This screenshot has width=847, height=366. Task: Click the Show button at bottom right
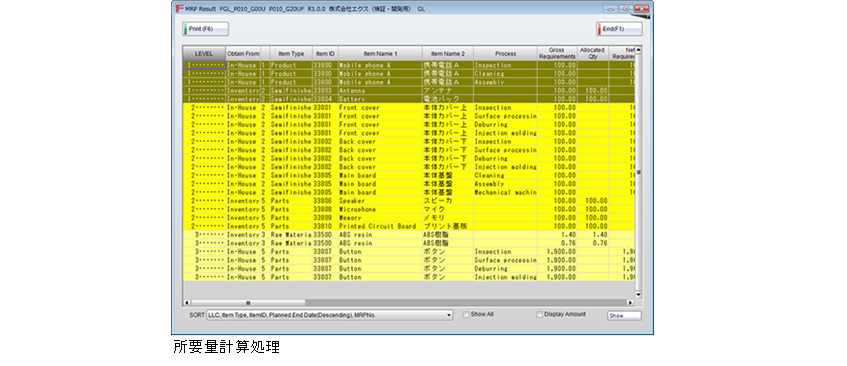tap(624, 316)
